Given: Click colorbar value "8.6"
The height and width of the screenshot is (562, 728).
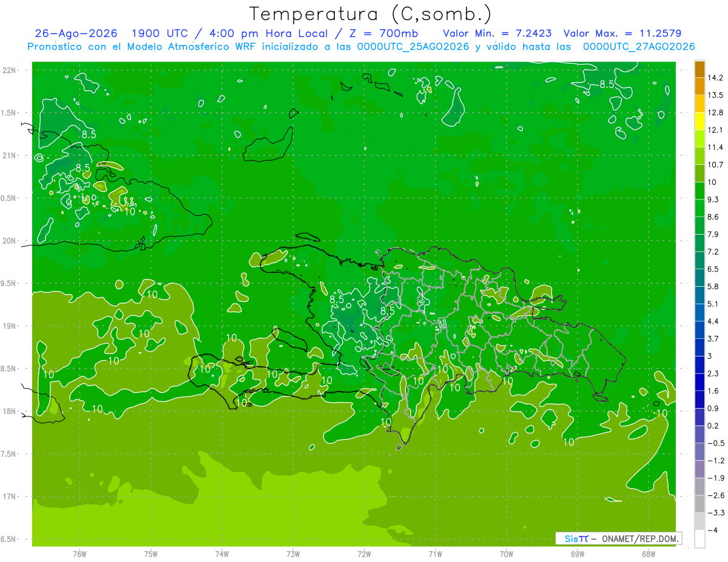Looking at the screenshot, I should (x=713, y=217).
